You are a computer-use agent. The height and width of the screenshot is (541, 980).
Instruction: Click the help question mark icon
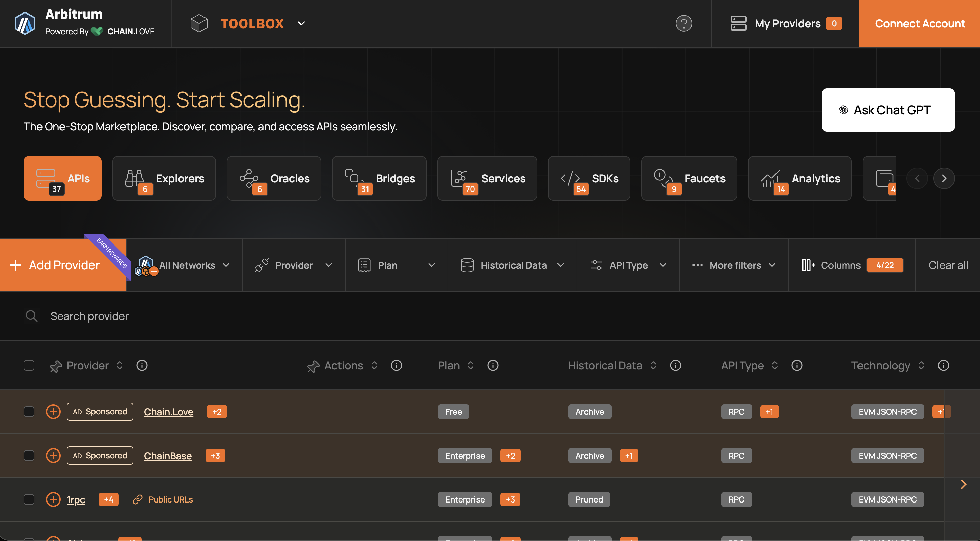(684, 23)
